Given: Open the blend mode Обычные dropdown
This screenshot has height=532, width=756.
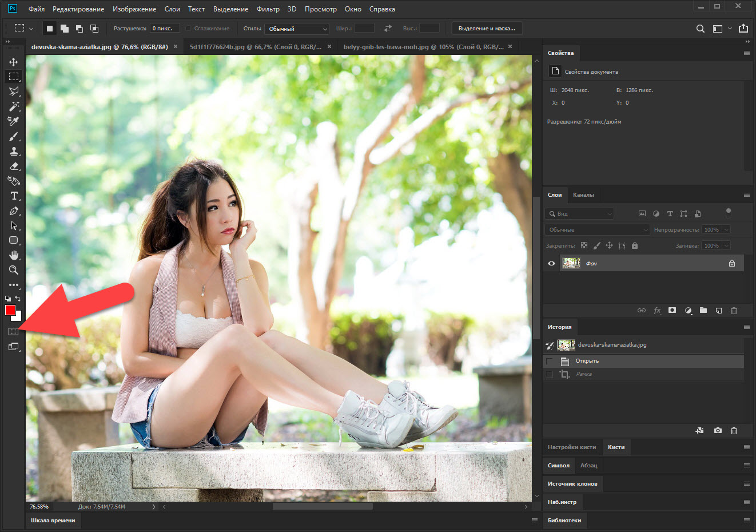Looking at the screenshot, I should coord(598,230).
